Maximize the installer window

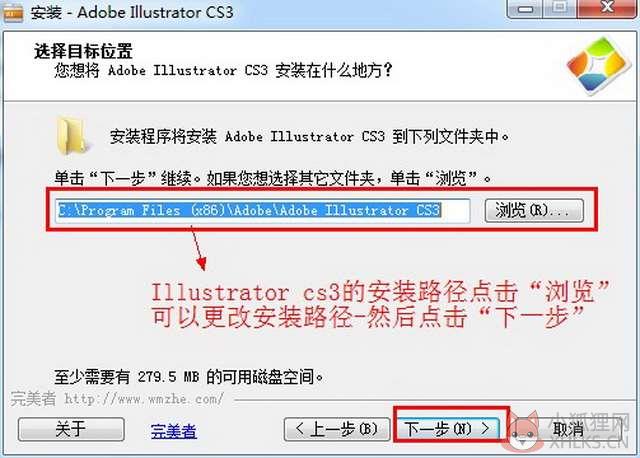pyautogui.click(x=560, y=8)
